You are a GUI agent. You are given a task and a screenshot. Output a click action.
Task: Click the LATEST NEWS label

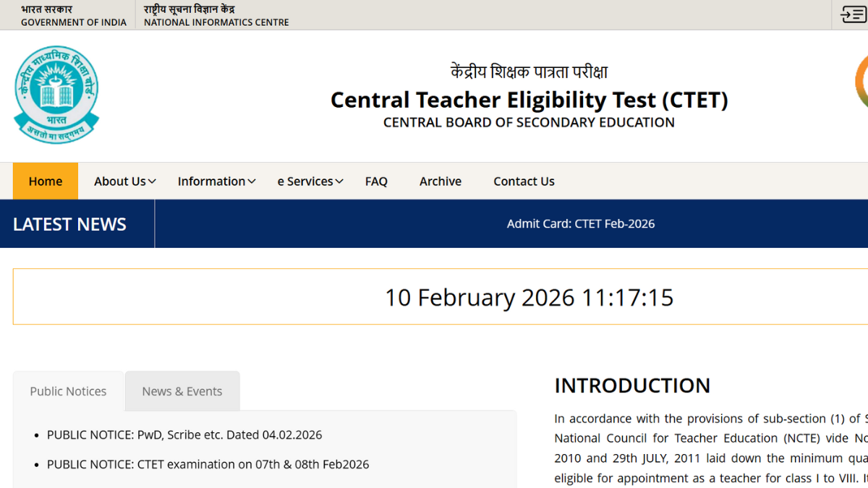click(x=69, y=224)
